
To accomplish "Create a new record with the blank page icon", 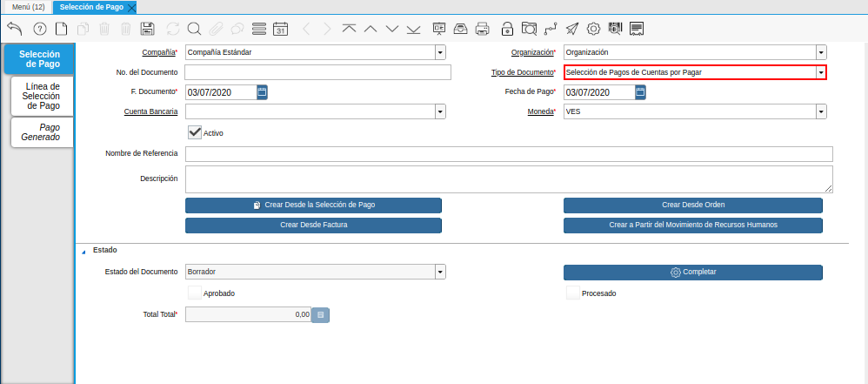I will (x=61, y=29).
